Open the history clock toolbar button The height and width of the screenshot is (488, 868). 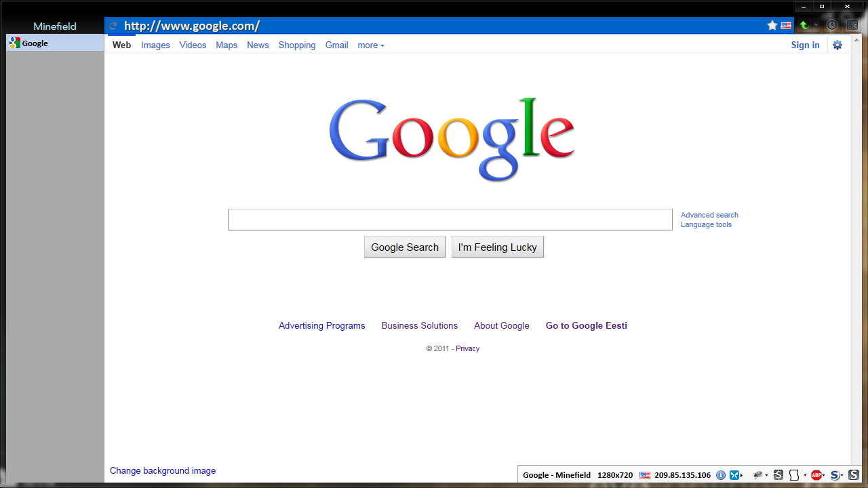click(x=832, y=25)
